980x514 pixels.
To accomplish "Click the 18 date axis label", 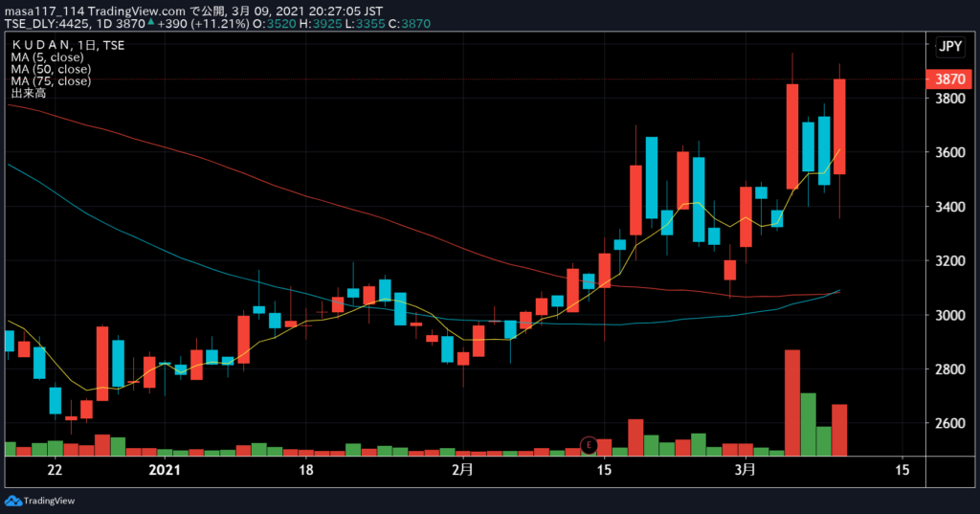I will [x=305, y=470].
